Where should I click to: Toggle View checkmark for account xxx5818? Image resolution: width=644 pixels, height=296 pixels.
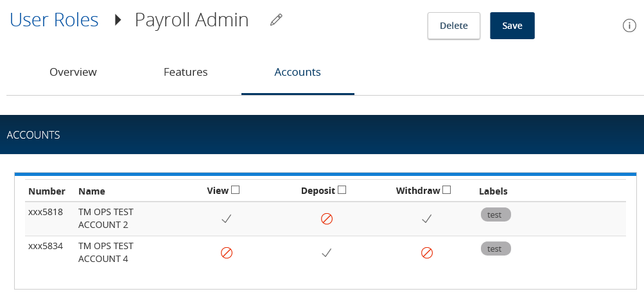tap(227, 219)
